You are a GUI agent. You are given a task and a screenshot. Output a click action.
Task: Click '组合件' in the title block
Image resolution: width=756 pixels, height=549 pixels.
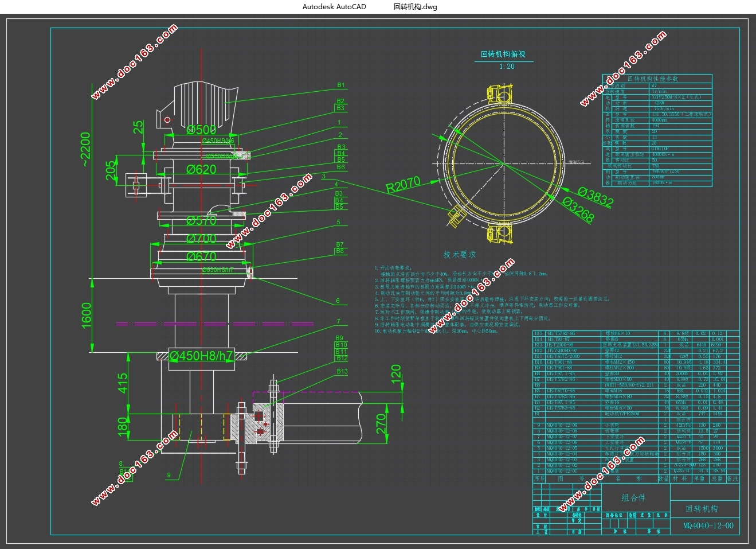point(634,498)
